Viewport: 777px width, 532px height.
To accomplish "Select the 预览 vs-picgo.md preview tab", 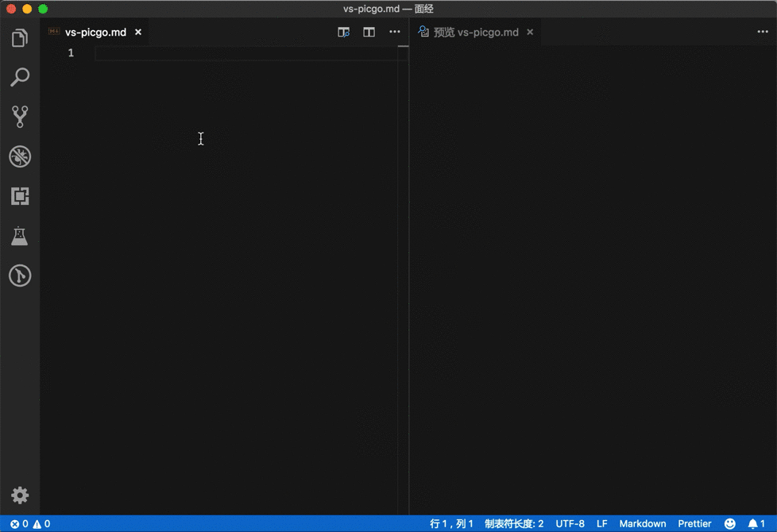I will pyautogui.click(x=476, y=33).
